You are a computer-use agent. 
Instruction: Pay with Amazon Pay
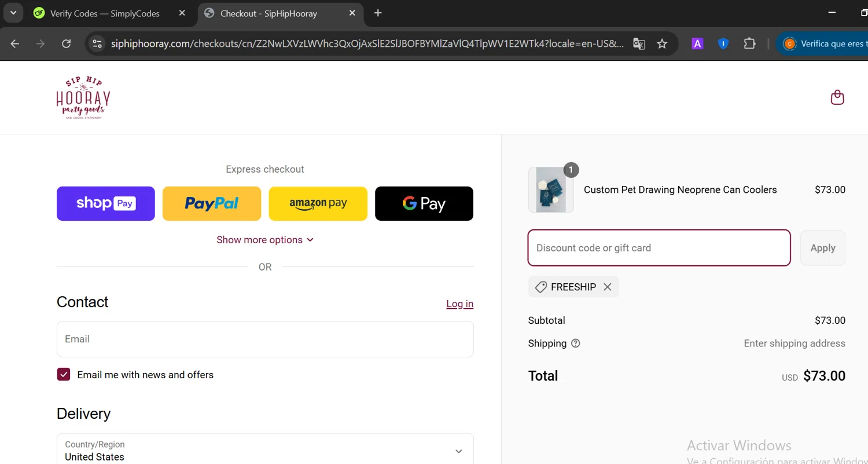[x=318, y=203]
